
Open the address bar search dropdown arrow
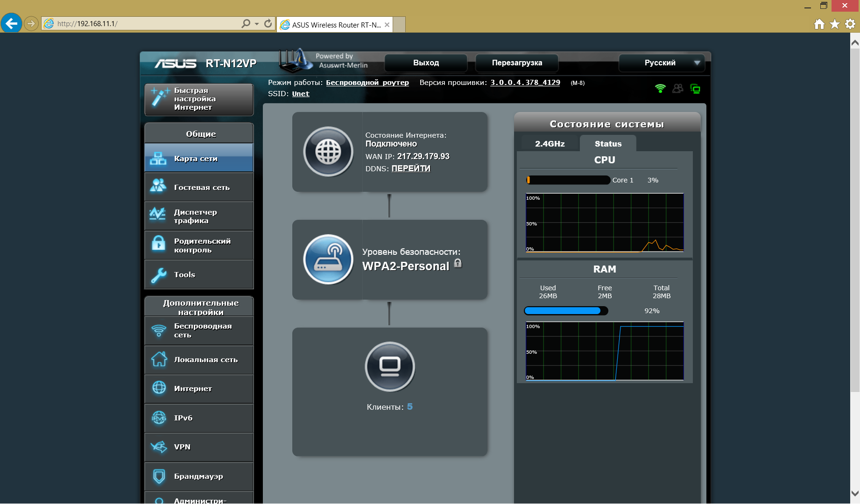point(257,24)
